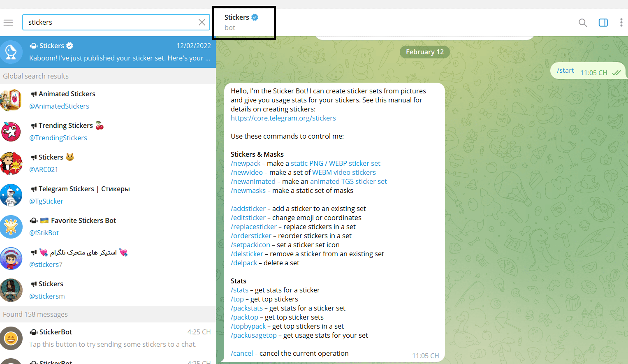Open the 'WEBM video stickers' link
628x364 pixels.
point(344,172)
